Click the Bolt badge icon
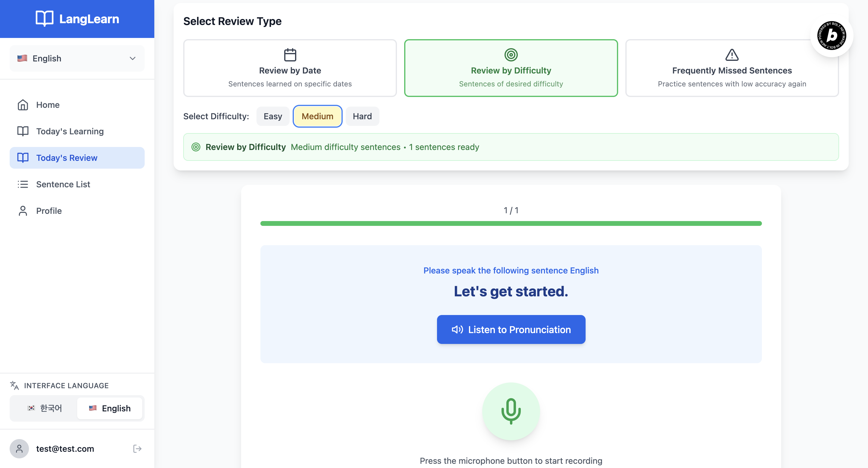Viewport: 868px width, 468px height. click(x=831, y=35)
